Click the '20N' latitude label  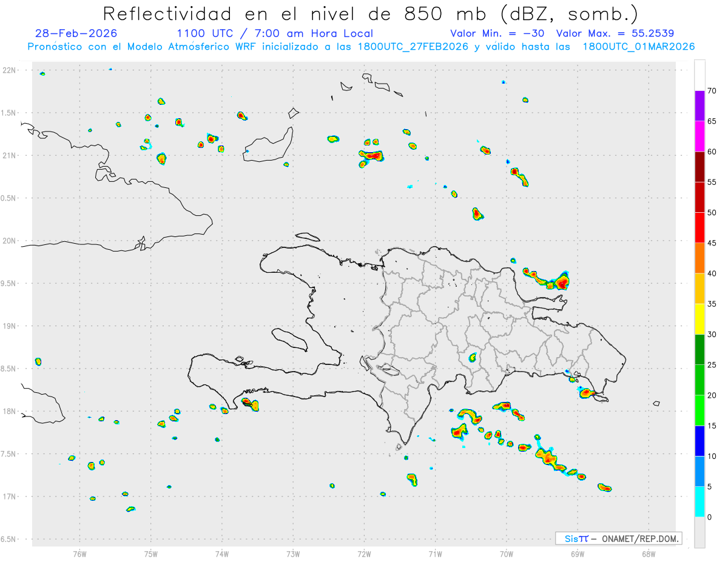pos(10,241)
